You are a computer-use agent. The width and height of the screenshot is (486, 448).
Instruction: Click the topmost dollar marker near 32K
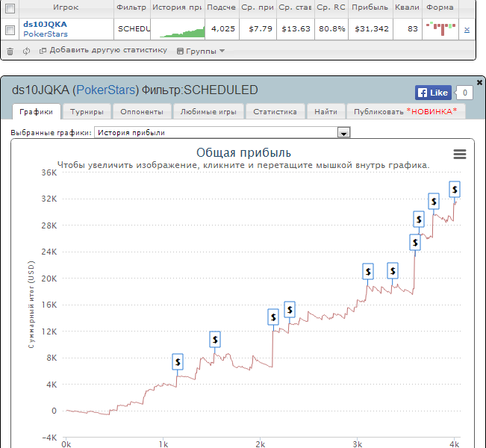click(454, 188)
